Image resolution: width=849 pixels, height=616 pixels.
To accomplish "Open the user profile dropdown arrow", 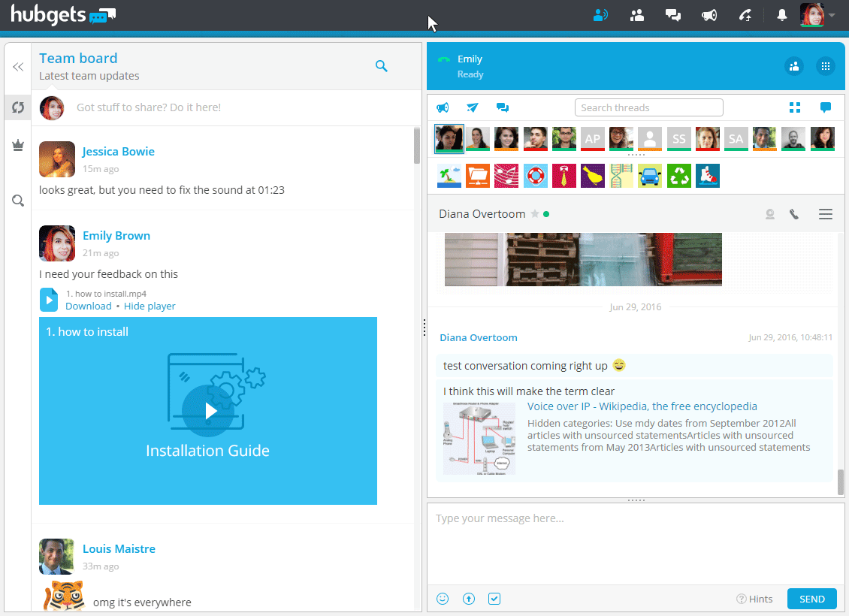I will click(832, 15).
